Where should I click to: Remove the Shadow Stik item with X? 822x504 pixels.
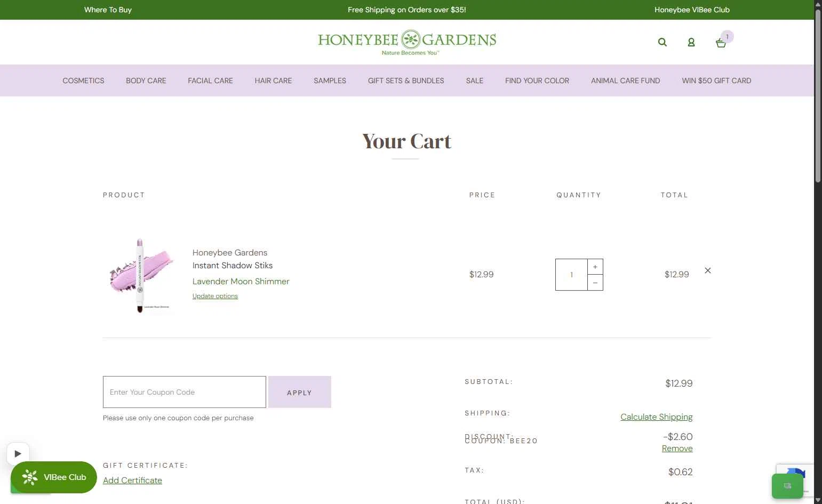coord(707,270)
